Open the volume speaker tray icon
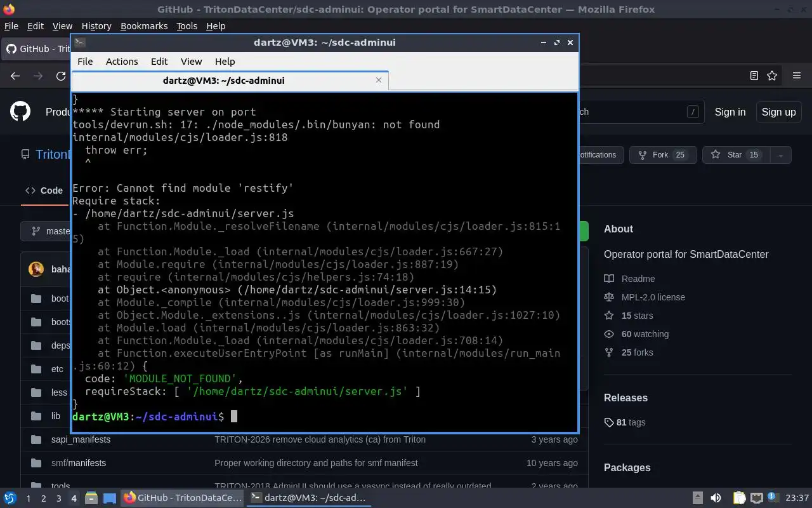The width and height of the screenshot is (812, 508). tap(716, 498)
